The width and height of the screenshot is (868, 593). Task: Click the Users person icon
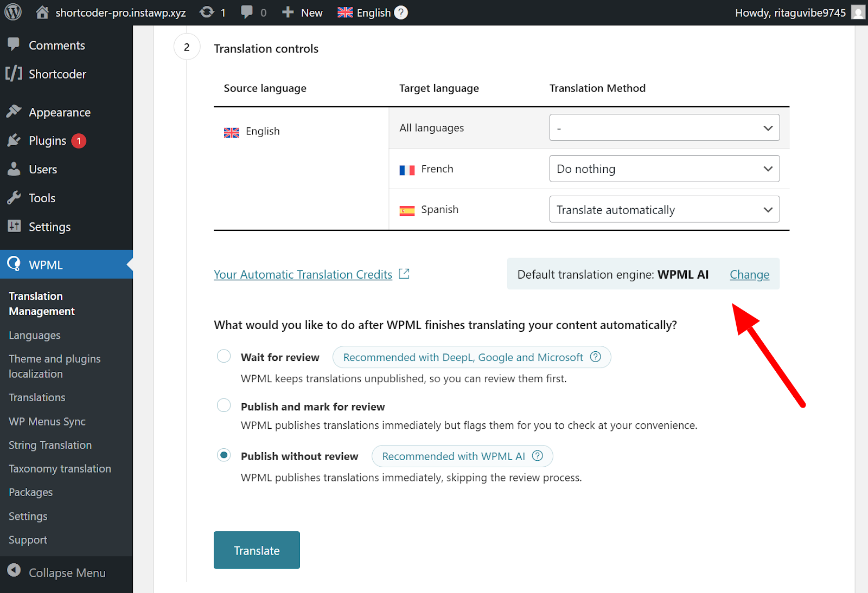(14, 169)
